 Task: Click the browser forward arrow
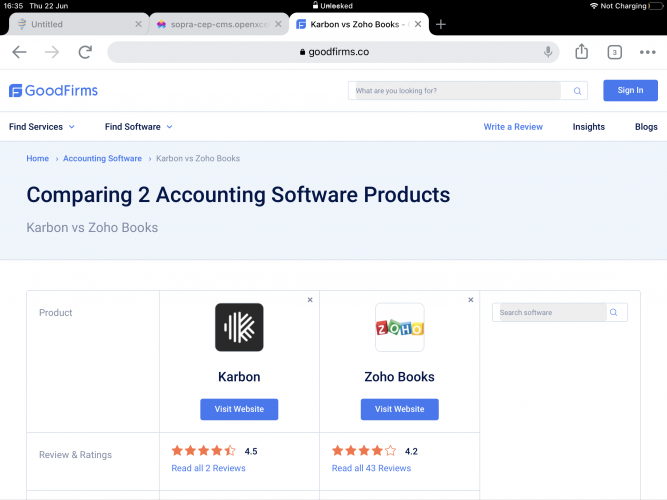52,52
